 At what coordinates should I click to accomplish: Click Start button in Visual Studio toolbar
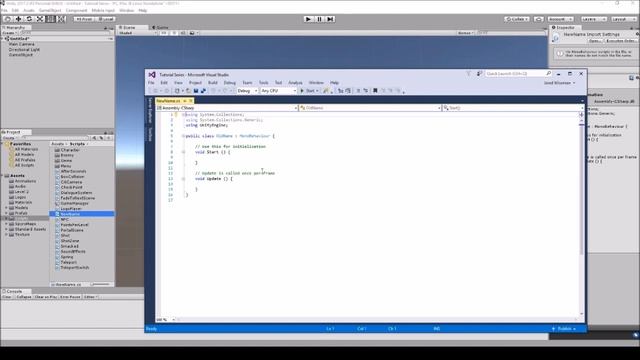click(309, 91)
